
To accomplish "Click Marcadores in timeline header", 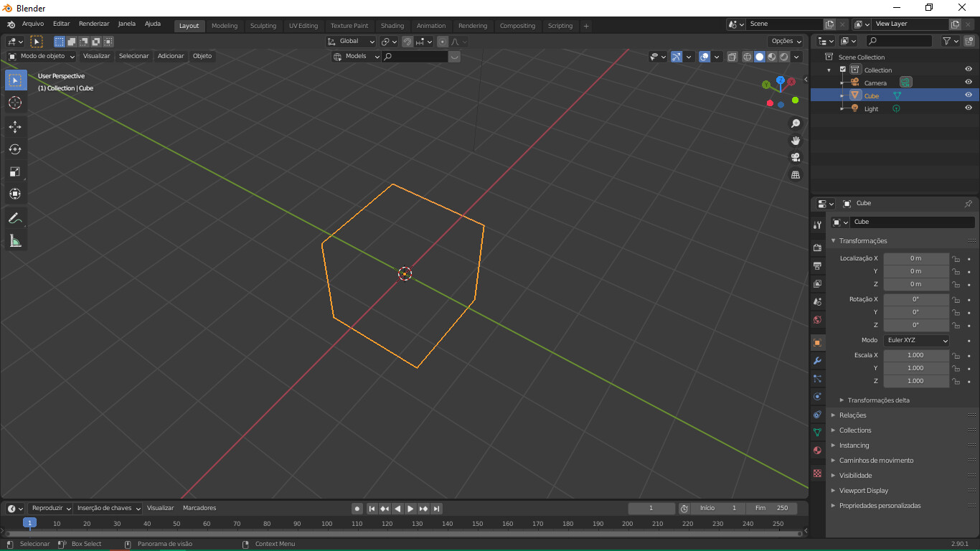I will click(199, 508).
